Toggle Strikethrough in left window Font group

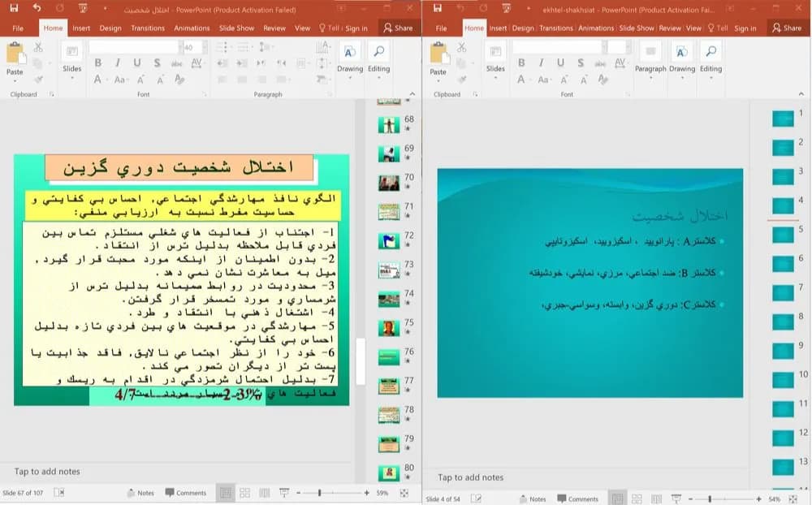click(x=176, y=63)
